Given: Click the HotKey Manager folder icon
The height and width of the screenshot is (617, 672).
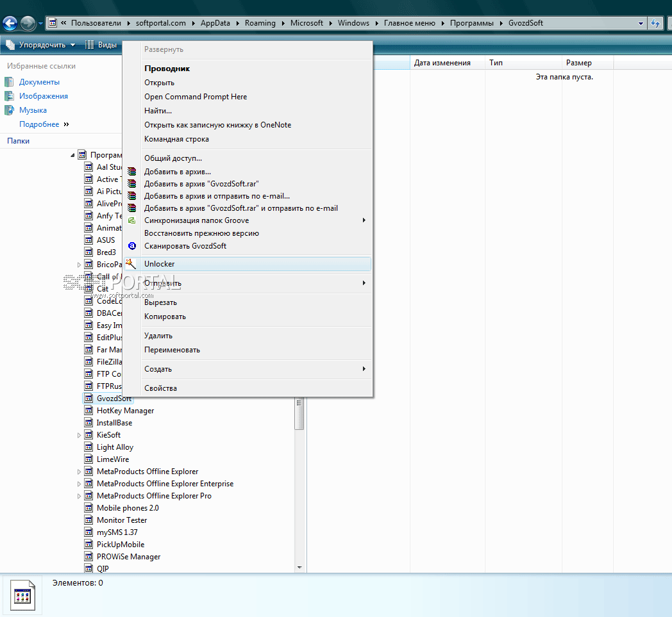Looking at the screenshot, I should tap(88, 410).
